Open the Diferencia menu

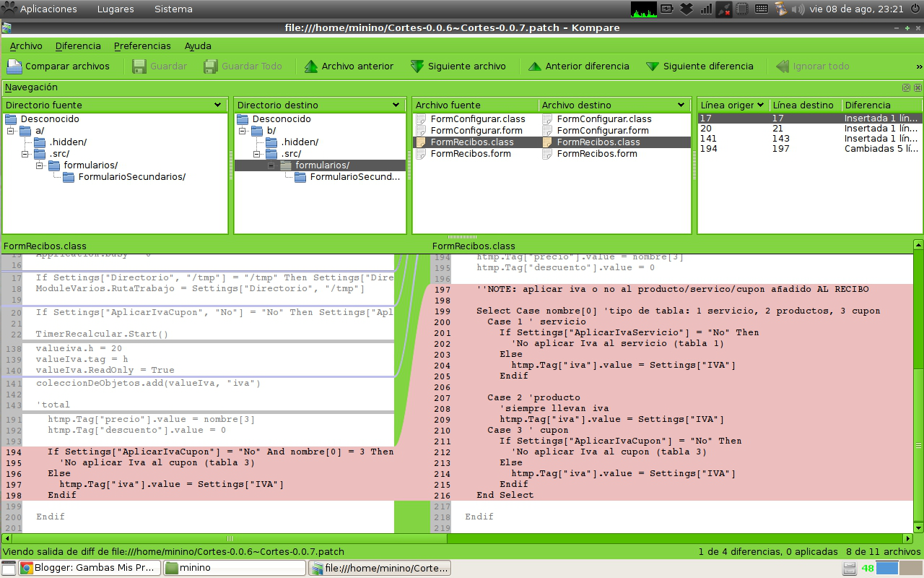[77, 46]
